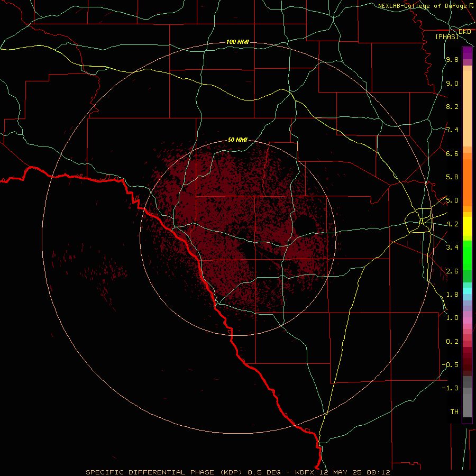Click the [PHAS] label above the color scale
476x476 pixels.
click(447, 36)
